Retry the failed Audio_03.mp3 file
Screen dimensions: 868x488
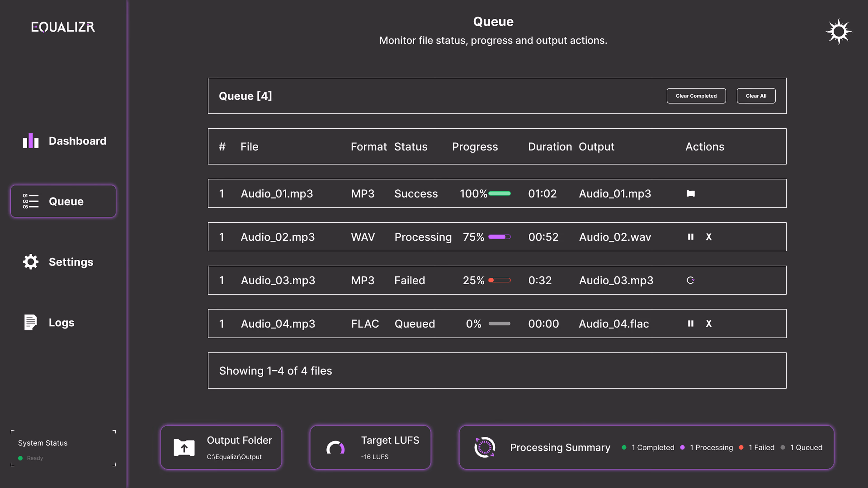click(690, 280)
